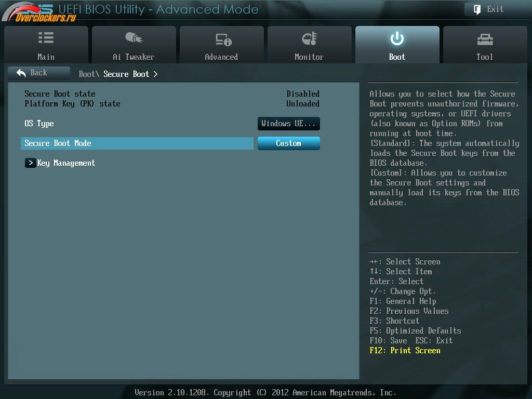Click the Exit button text
This screenshot has height=399, width=532.
pos(495,9)
